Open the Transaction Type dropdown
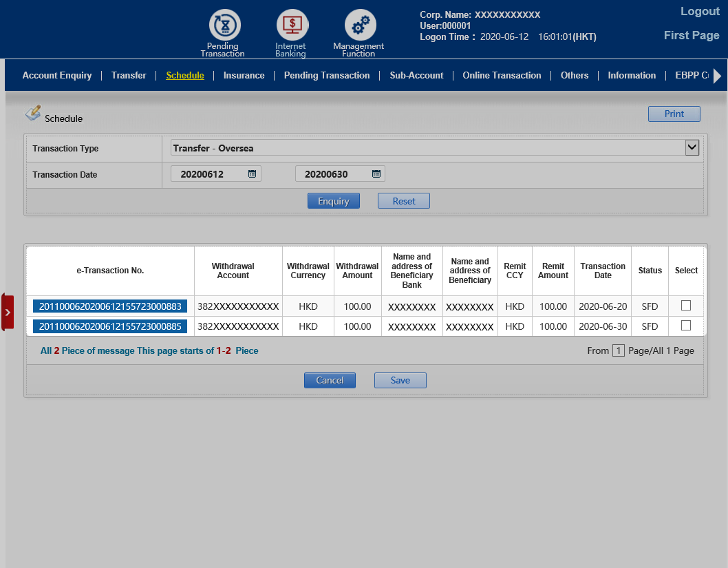This screenshot has height=568, width=728. point(692,147)
